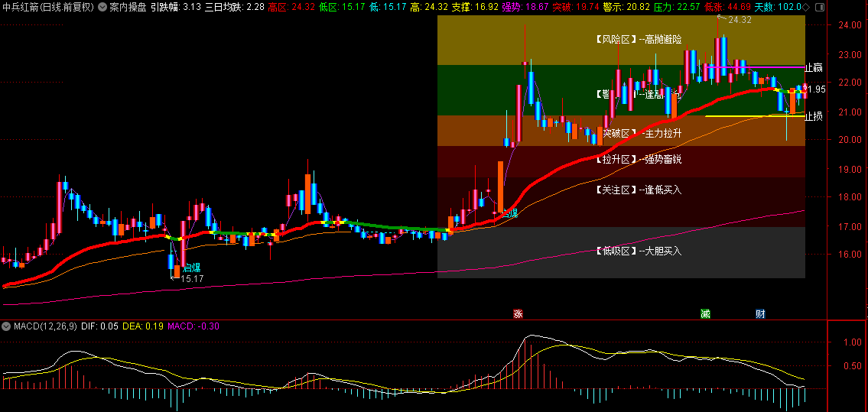Click the 24.32 high price annotation

click(740, 19)
